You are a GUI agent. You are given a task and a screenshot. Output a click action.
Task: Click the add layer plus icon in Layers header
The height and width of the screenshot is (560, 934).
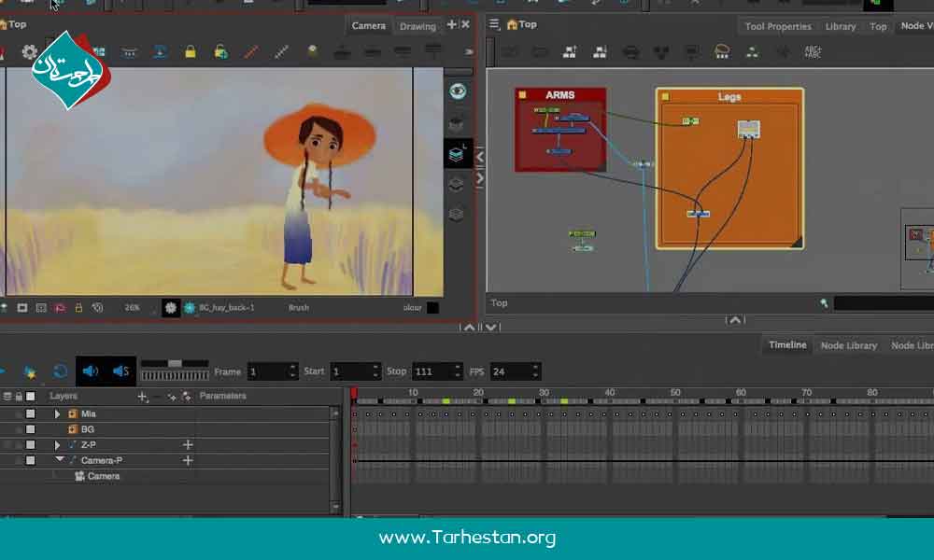pyautogui.click(x=142, y=397)
